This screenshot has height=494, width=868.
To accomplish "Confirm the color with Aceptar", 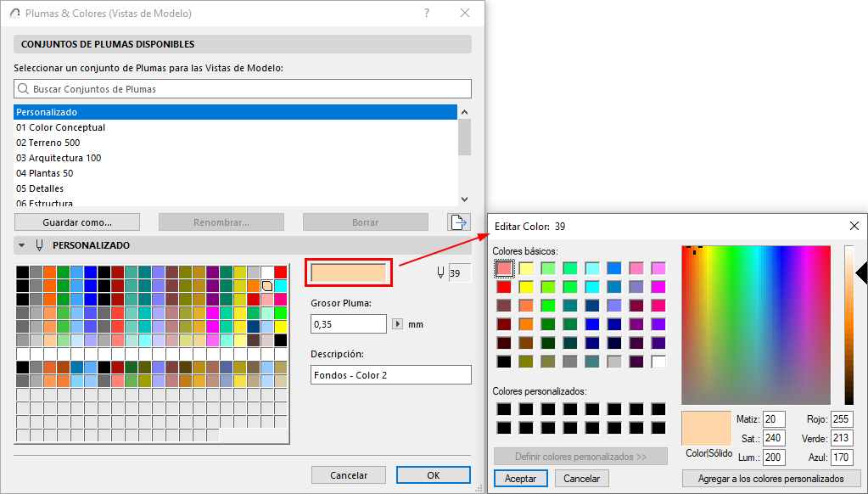I will coord(520,478).
